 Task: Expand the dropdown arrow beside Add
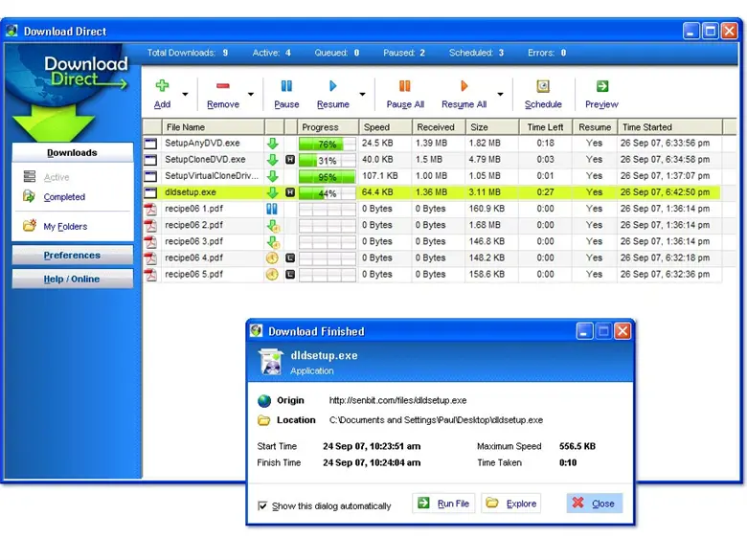185,94
